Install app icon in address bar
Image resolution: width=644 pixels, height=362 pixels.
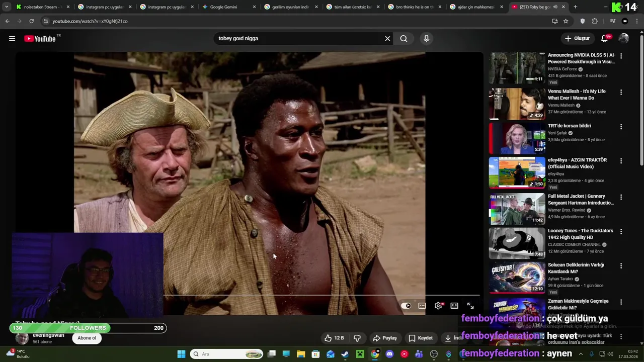(554, 21)
